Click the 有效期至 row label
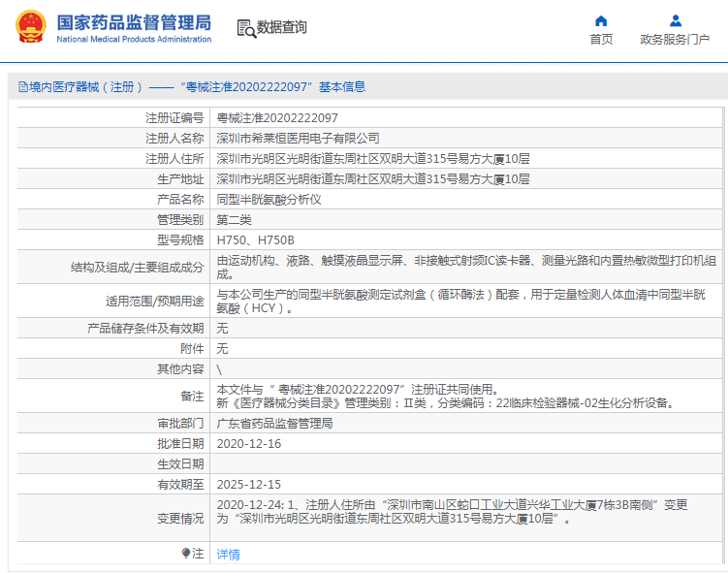This screenshot has width=728, height=573. (x=180, y=485)
